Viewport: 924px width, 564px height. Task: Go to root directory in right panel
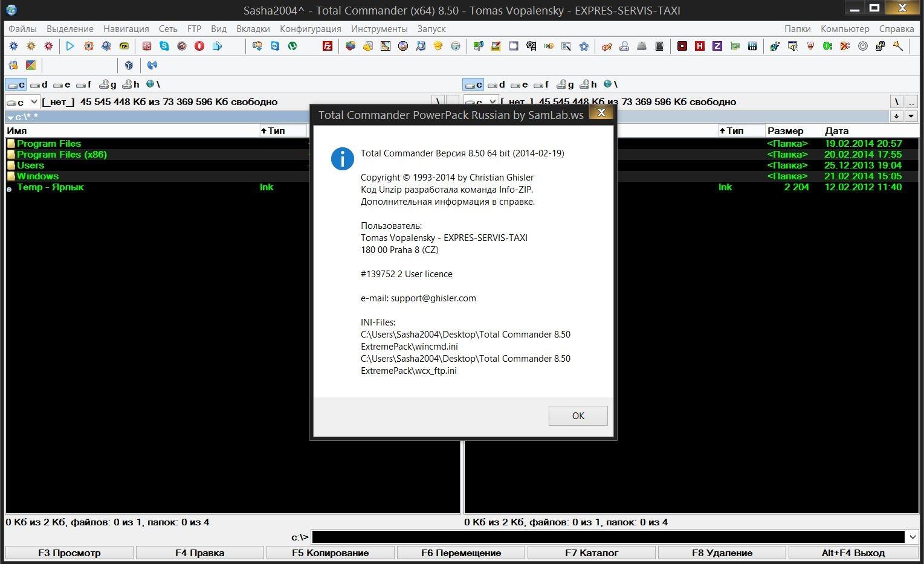coord(897,101)
